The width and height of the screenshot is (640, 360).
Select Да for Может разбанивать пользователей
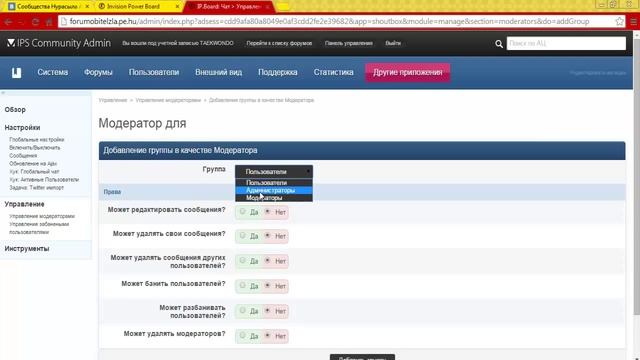(x=243, y=310)
